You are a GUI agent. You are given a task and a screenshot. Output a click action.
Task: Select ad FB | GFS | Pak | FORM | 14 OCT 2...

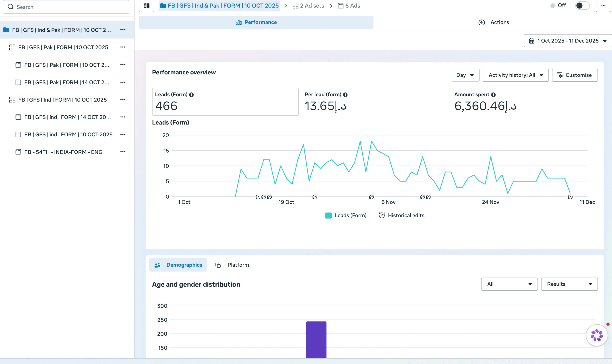67,82
